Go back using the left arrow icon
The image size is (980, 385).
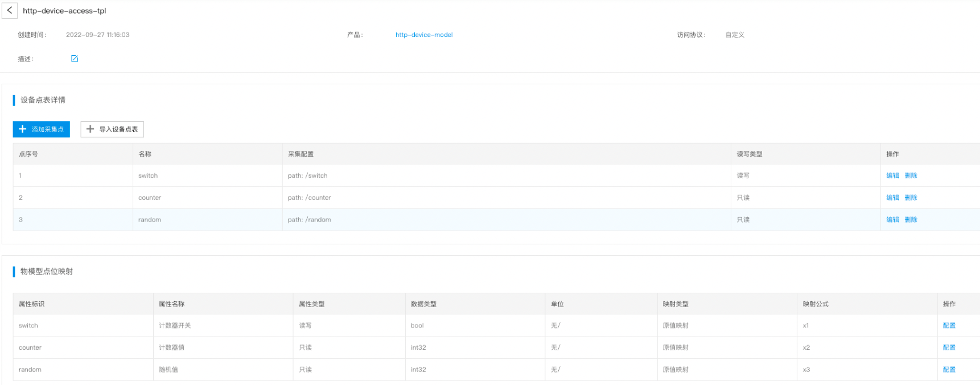coord(10,11)
